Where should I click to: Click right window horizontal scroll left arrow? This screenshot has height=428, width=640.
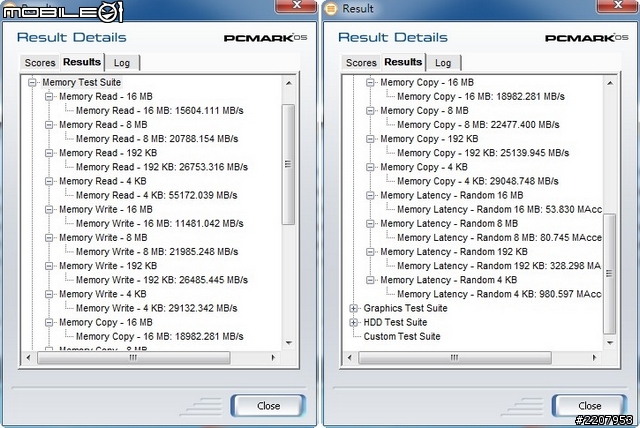pos(349,358)
